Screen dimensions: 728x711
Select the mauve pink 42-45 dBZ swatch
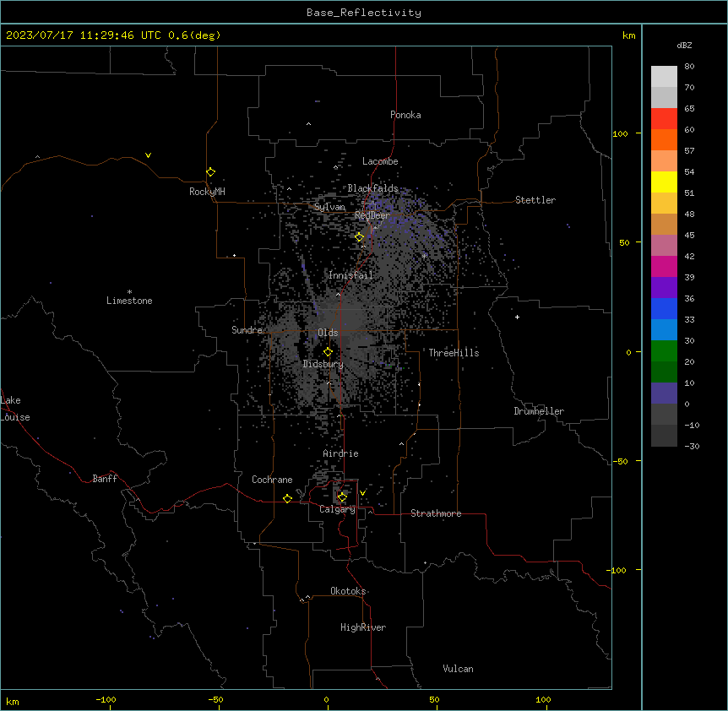point(664,245)
